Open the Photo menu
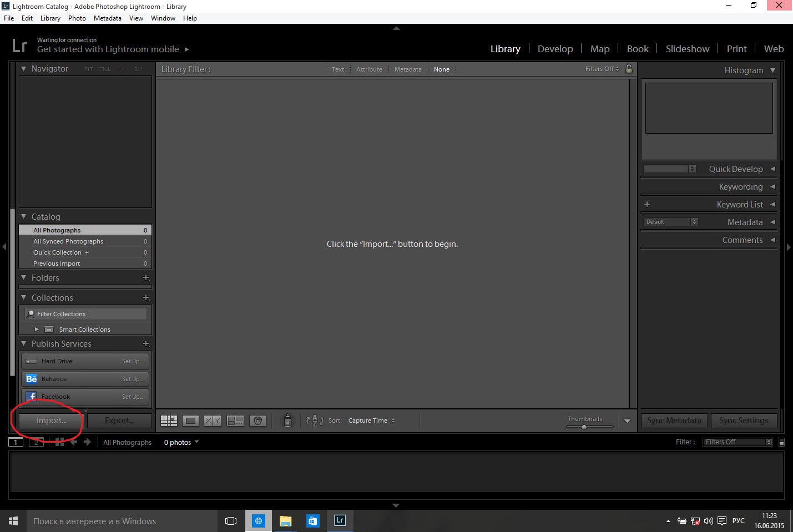This screenshot has height=532, width=793. tap(77, 18)
